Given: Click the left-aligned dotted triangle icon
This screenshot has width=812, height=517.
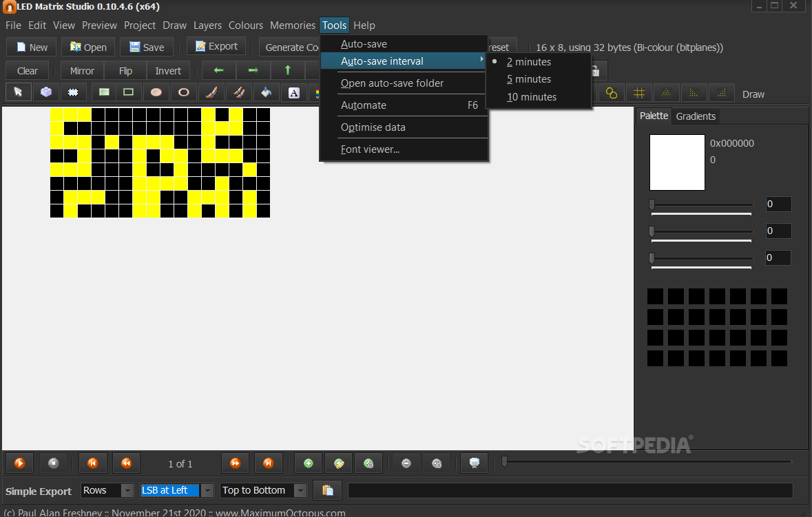Looking at the screenshot, I should [694, 93].
